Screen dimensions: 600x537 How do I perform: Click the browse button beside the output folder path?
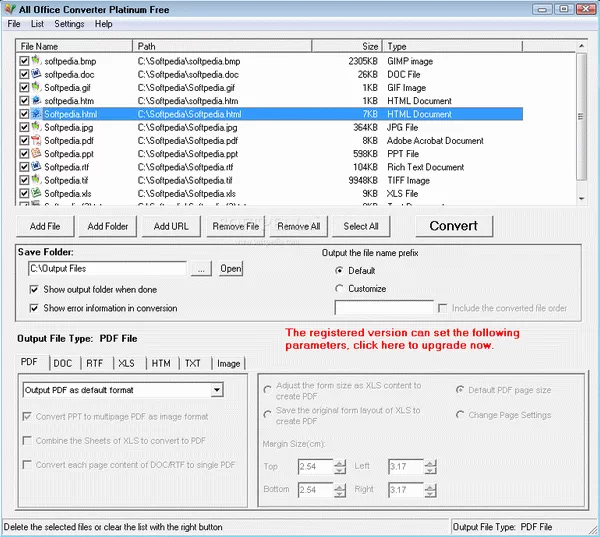(x=201, y=269)
